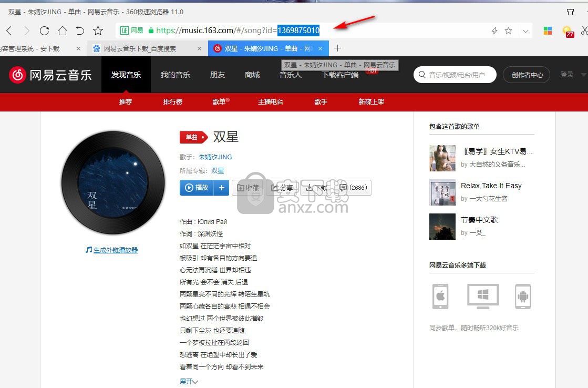
Task: Select the 推荐 sub-navigation tab
Action: click(125, 101)
